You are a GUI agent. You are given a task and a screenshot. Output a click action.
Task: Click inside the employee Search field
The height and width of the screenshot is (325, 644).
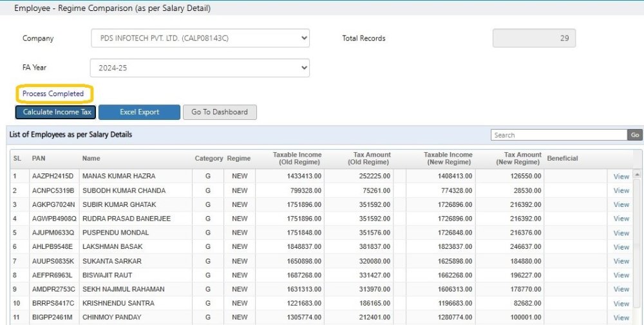point(558,135)
